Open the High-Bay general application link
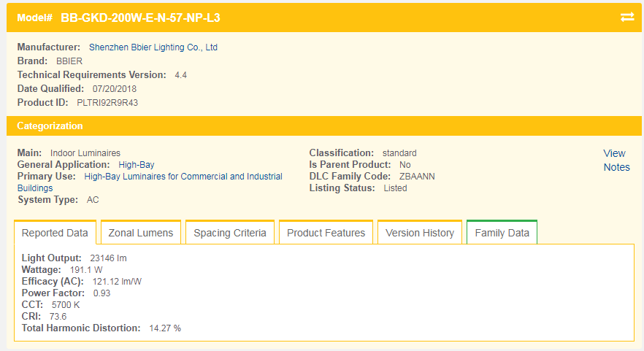Image resolution: width=644 pixels, height=351 pixels. click(x=137, y=165)
